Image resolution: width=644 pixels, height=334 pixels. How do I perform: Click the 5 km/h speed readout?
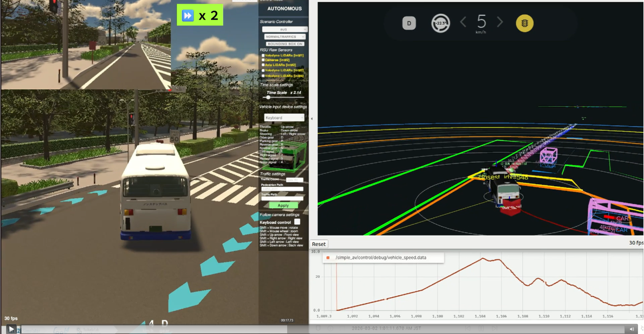click(x=481, y=24)
